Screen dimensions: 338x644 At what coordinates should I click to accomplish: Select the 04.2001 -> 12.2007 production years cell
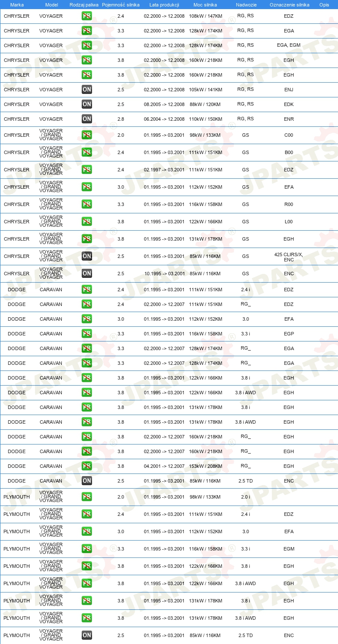[x=164, y=466]
